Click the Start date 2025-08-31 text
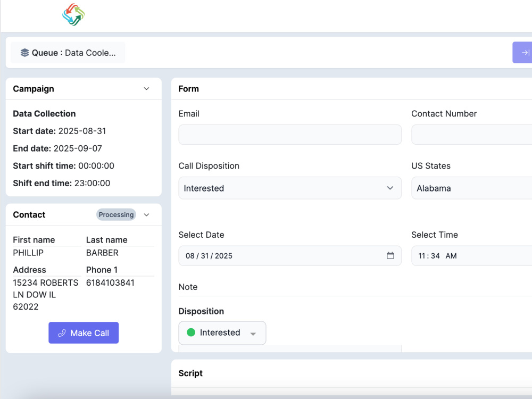This screenshot has width=532, height=399. click(60, 131)
